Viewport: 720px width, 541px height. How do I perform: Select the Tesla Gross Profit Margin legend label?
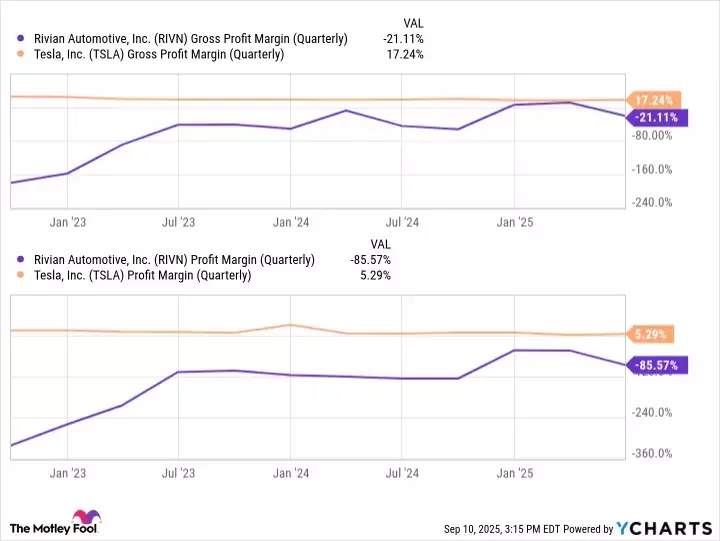pyautogui.click(x=157, y=55)
